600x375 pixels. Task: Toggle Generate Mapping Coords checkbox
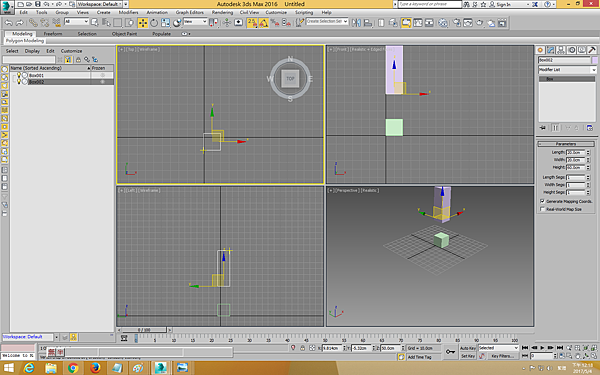542,201
